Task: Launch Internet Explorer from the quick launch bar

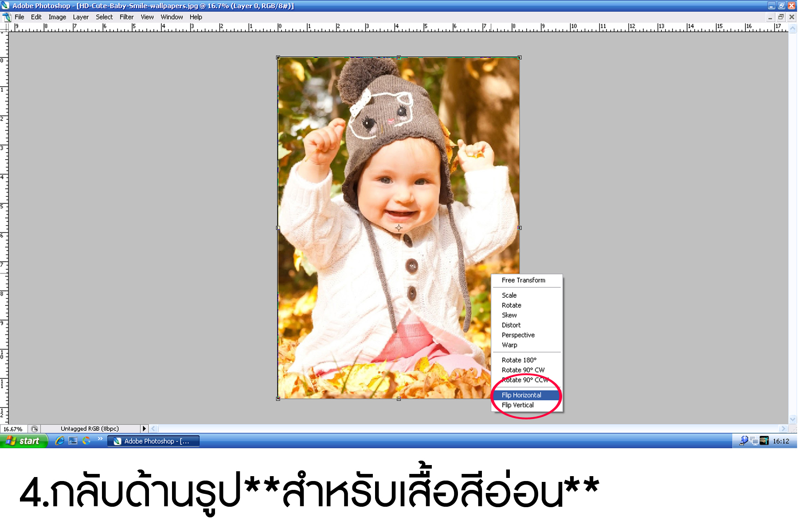Action: point(59,441)
